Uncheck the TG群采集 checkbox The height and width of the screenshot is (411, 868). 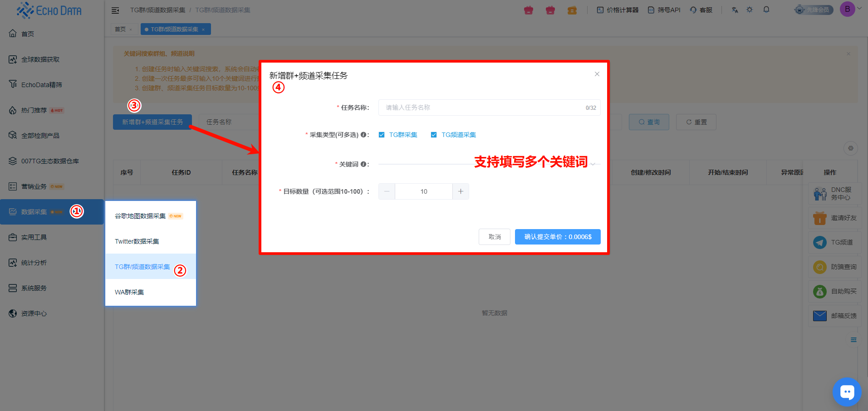[x=382, y=135]
